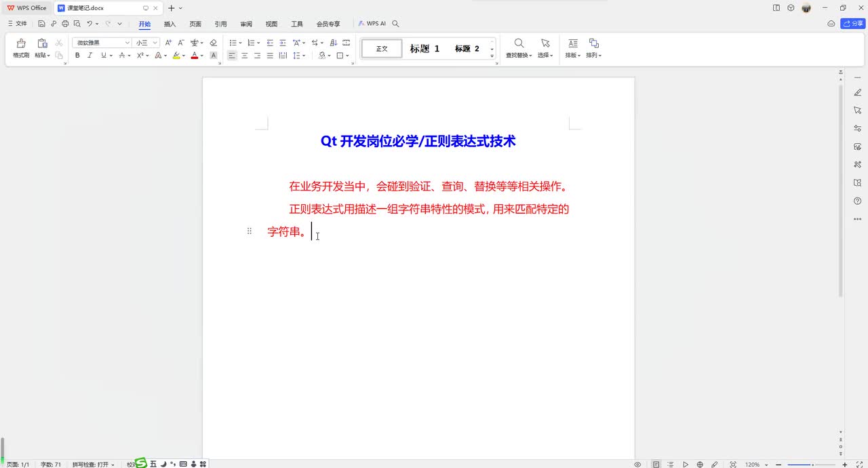Open the font name dropdown 微软雅黑

[127, 43]
